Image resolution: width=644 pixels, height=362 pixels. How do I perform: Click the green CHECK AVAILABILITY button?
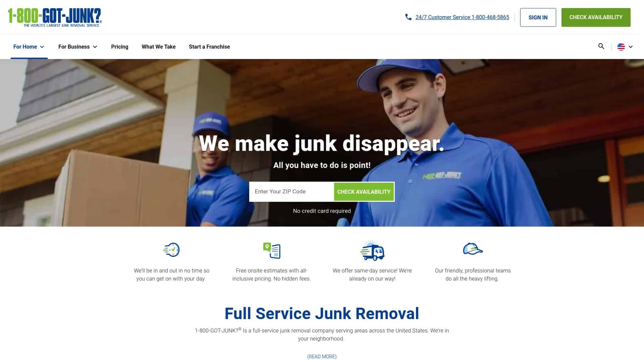point(364,191)
